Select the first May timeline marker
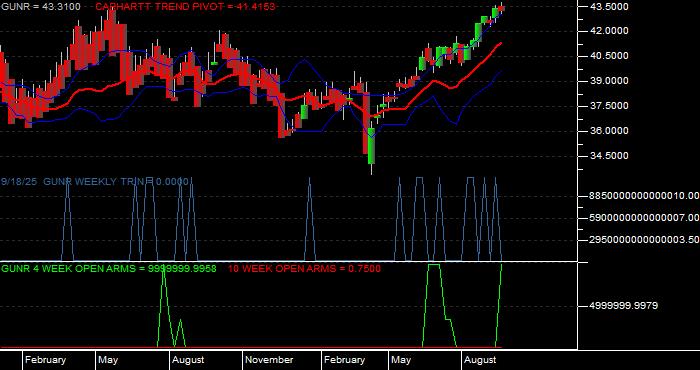This screenshot has height=370, width=700. tap(108, 360)
